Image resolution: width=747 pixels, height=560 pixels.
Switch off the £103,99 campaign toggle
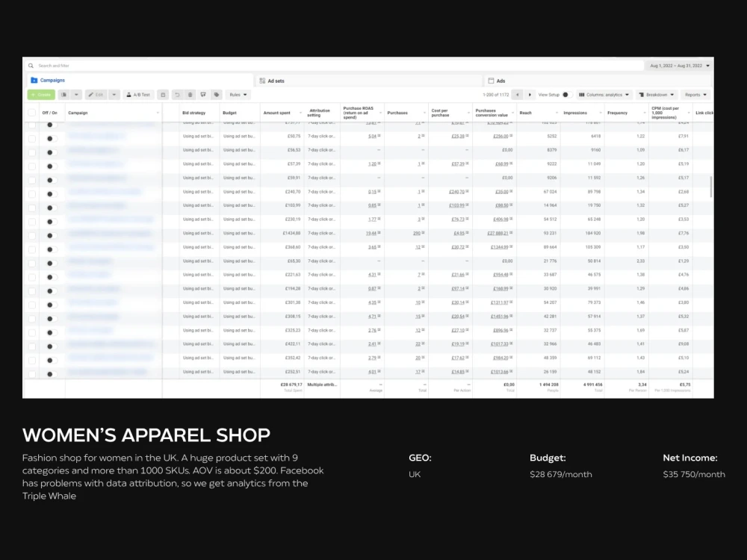[x=52, y=208]
